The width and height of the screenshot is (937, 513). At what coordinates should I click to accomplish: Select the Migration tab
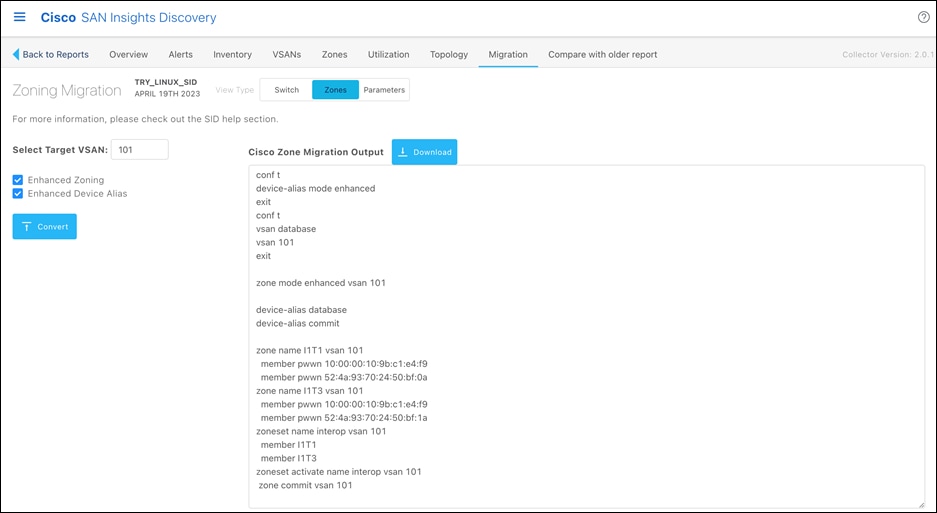(x=508, y=54)
